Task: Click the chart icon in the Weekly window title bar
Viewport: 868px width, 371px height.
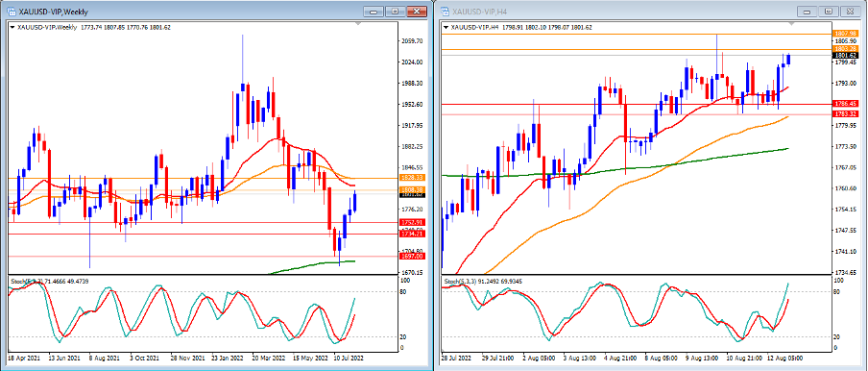Action: (12, 12)
